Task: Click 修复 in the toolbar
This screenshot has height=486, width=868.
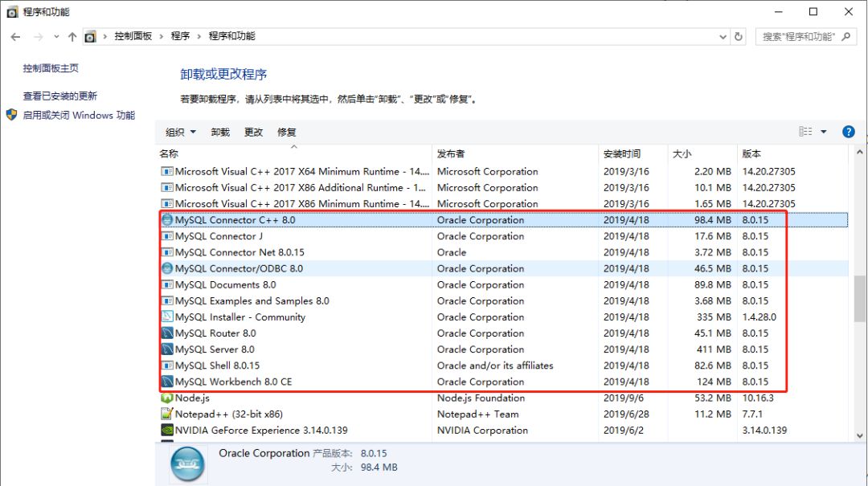Action: coord(287,132)
